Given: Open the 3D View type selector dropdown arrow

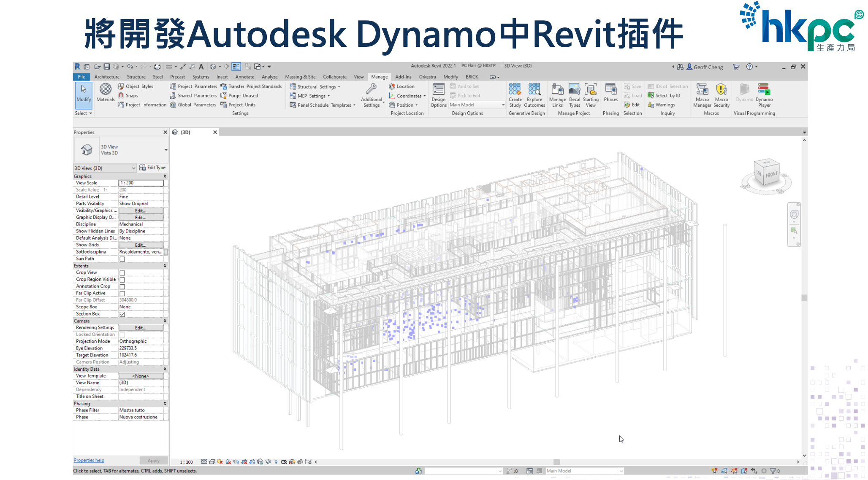Looking at the screenshot, I should click(166, 150).
